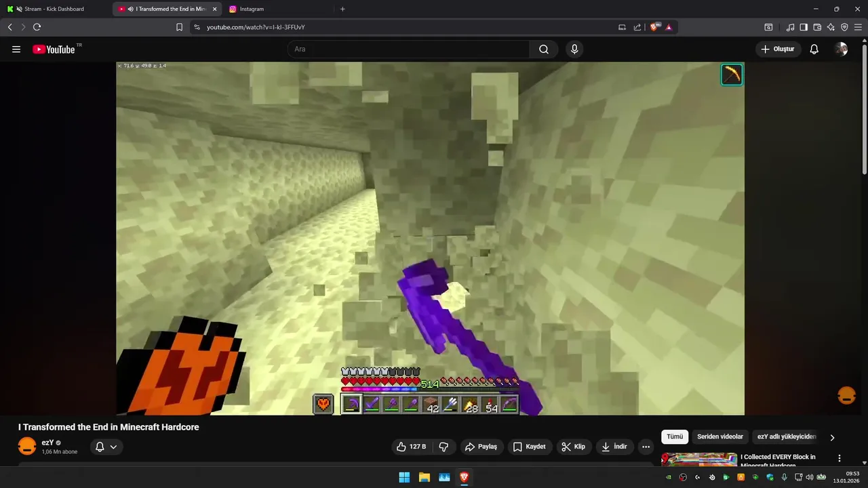Open YouTube notifications bell in header
The width and height of the screenshot is (868, 488).
pyautogui.click(x=814, y=49)
